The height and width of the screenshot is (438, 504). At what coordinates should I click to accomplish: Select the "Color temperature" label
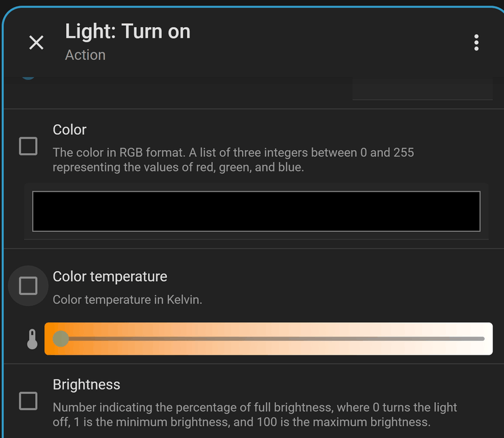[110, 277]
